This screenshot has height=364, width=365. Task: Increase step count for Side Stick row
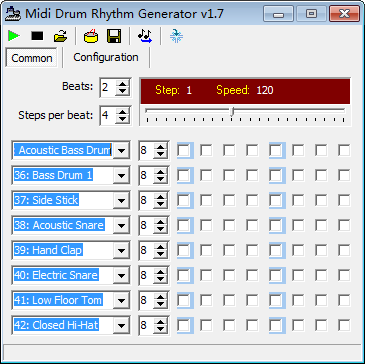(x=161, y=197)
